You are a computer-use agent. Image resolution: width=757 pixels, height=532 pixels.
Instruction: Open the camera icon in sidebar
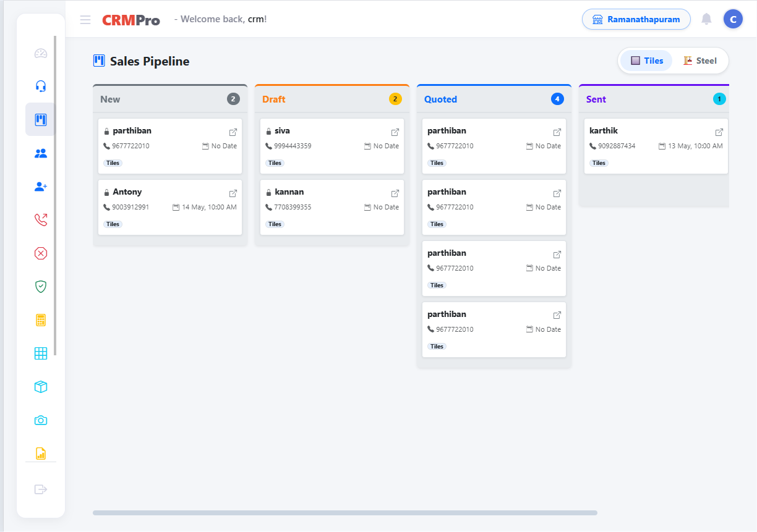[41, 420]
